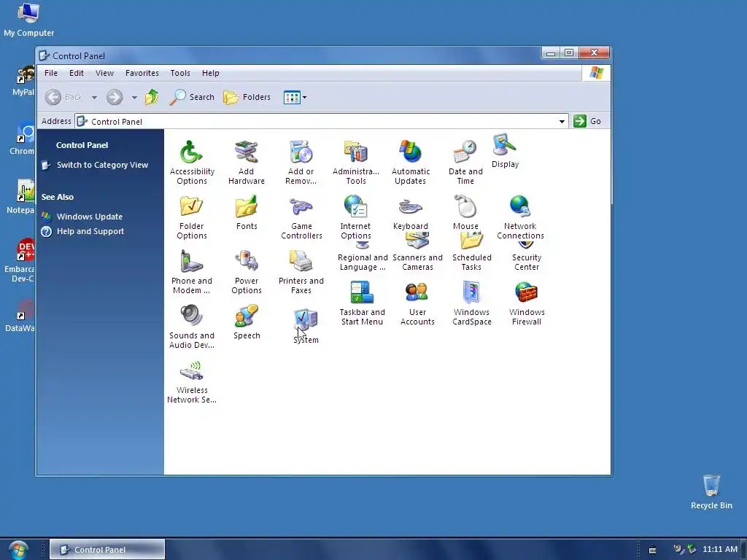Open the View menu

(x=104, y=73)
